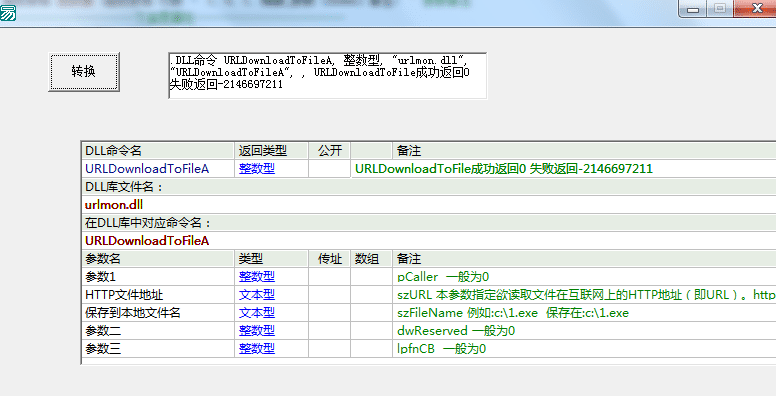
Task: Click the DLL库文件名 label row
Action: (x=429, y=187)
